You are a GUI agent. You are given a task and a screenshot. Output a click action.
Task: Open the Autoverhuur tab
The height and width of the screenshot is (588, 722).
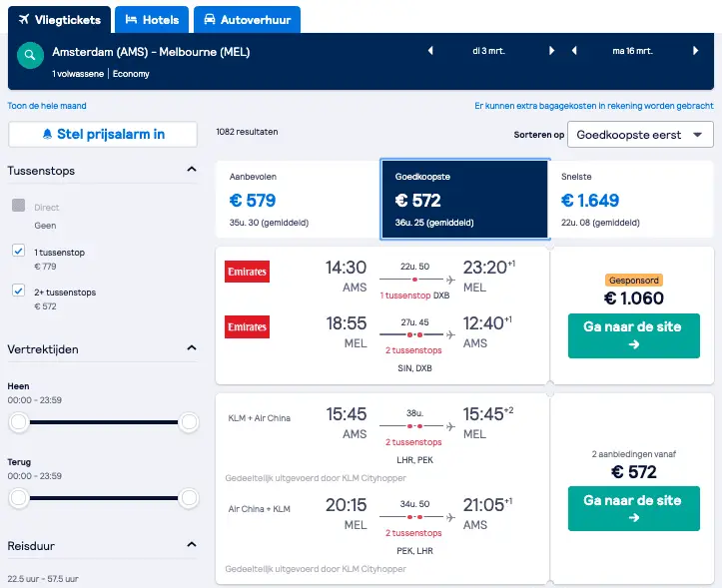click(248, 20)
